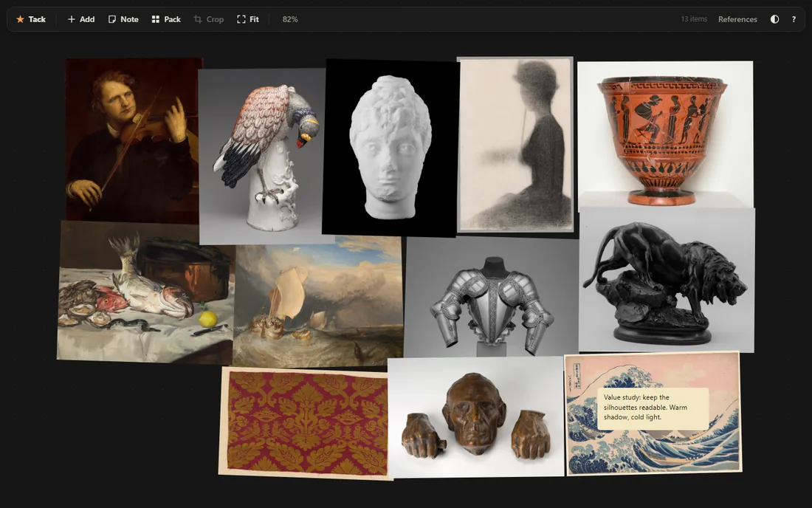Click the Add button in toolbar

(x=81, y=19)
